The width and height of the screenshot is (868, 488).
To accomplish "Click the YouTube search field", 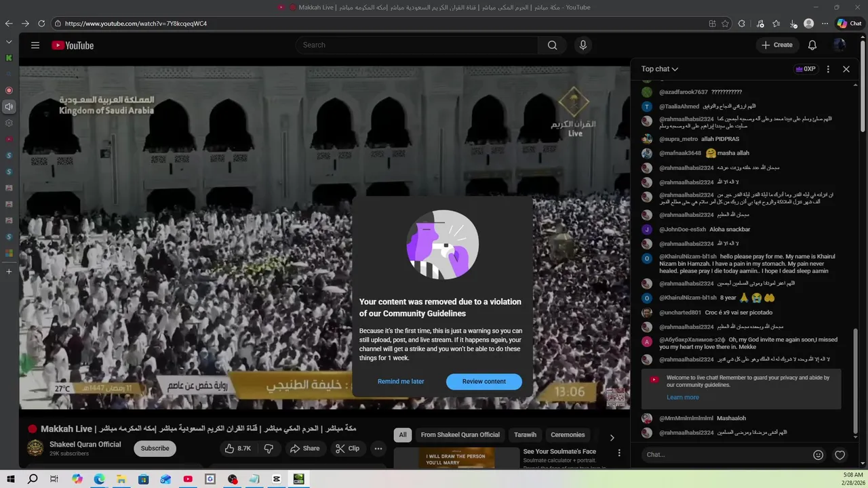I will pos(416,45).
